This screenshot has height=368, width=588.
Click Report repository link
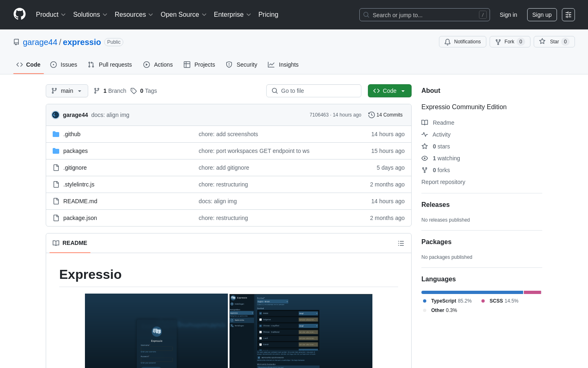click(x=443, y=182)
